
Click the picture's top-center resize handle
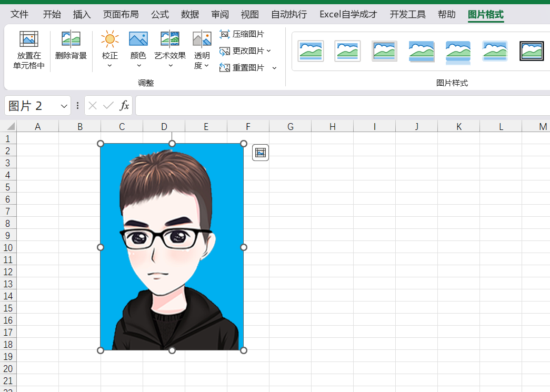[172, 144]
